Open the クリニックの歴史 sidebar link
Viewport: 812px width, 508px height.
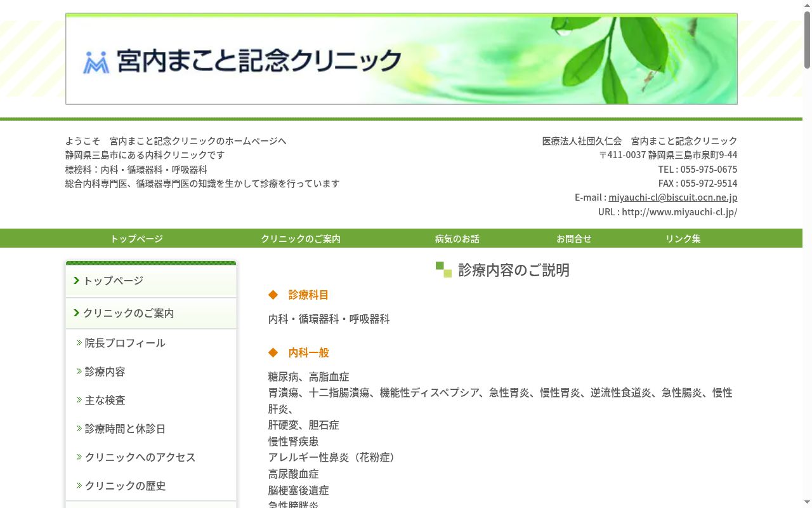(x=126, y=486)
